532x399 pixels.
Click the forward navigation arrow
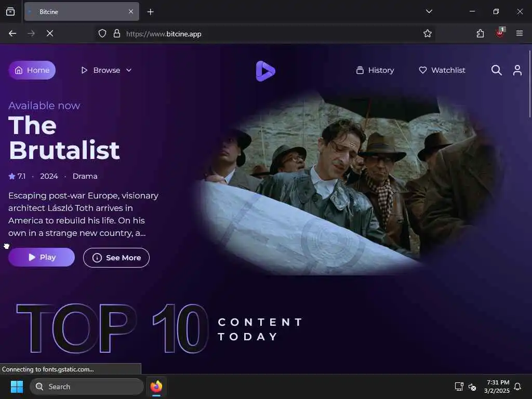(31, 33)
